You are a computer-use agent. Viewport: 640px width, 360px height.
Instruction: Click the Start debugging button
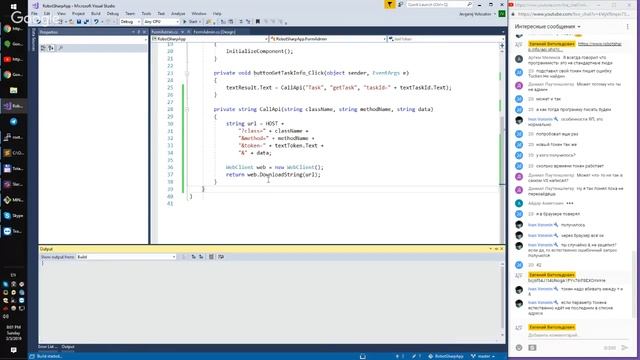191,22
